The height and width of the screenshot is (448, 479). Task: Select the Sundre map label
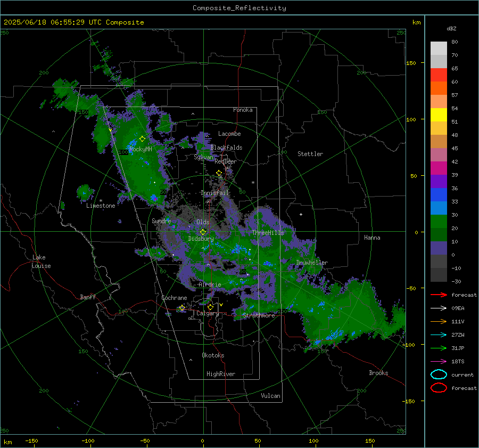(161, 221)
